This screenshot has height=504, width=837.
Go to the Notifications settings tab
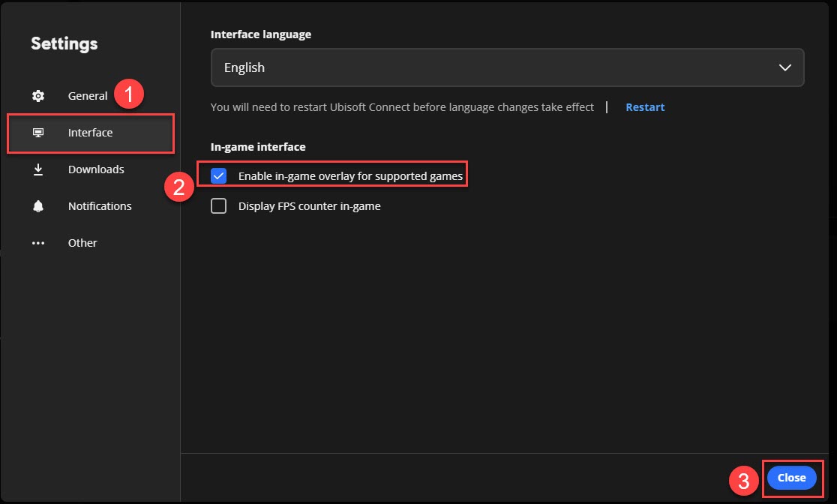click(x=99, y=206)
